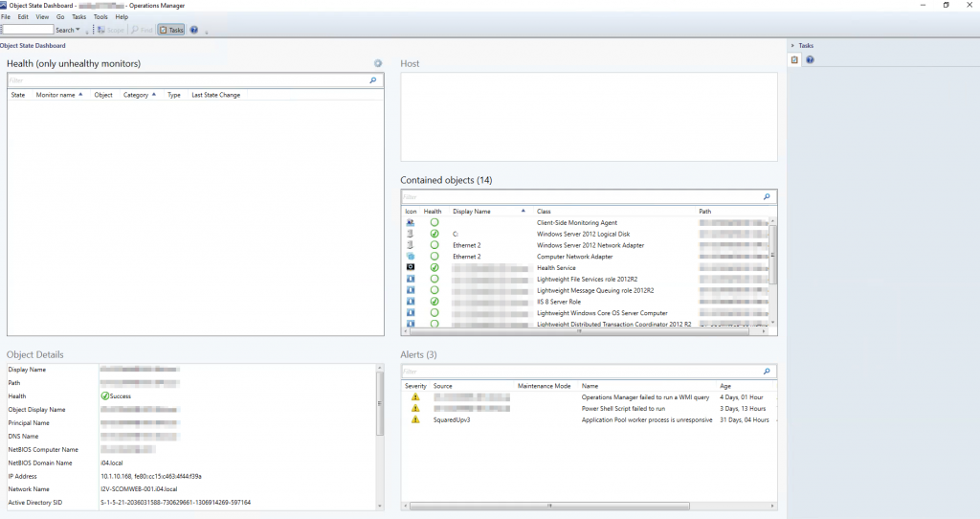
Task: Open the Go menu
Action: (x=60, y=17)
